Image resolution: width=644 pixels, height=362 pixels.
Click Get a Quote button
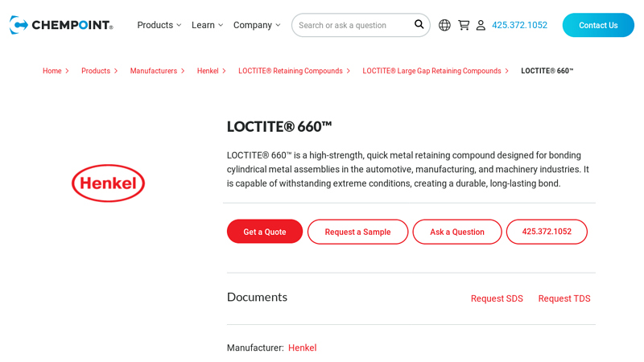point(265,232)
